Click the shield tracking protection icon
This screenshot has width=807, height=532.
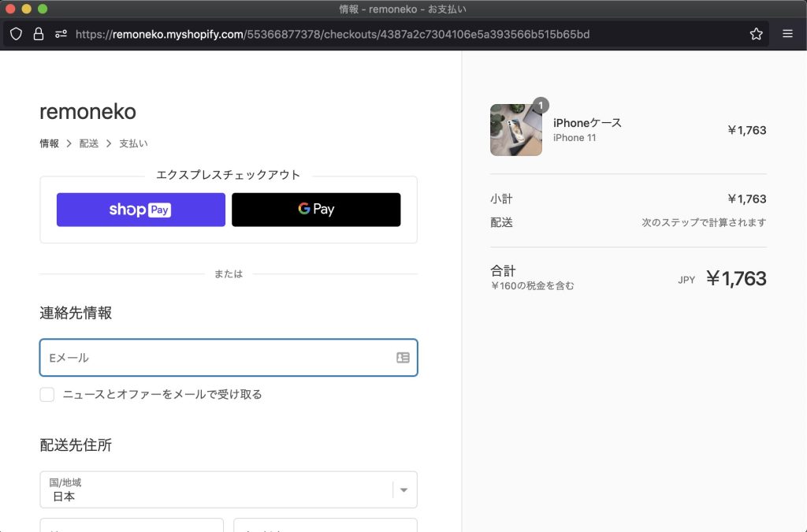pos(16,34)
